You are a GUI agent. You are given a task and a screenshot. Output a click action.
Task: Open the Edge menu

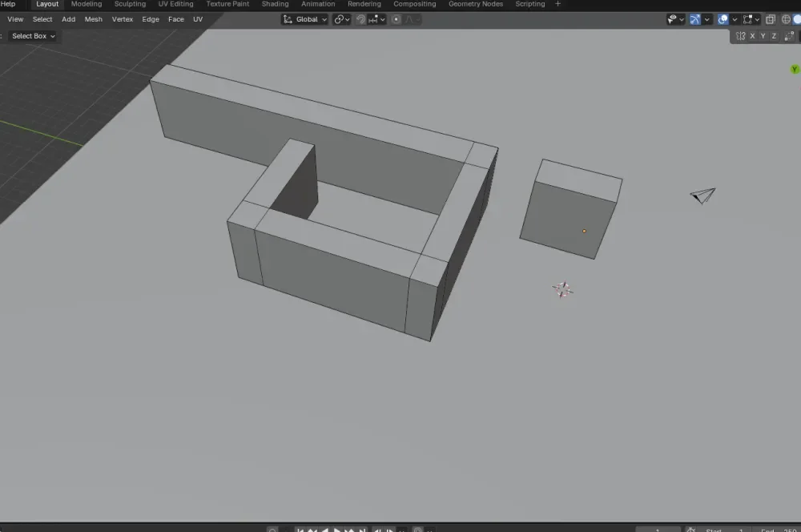(151, 19)
